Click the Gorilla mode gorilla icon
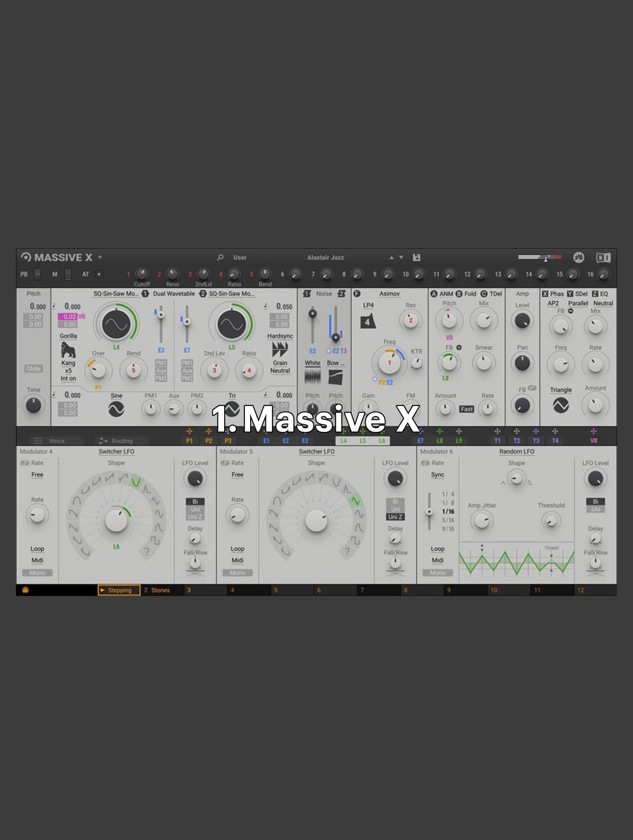633x840 pixels. 68,350
